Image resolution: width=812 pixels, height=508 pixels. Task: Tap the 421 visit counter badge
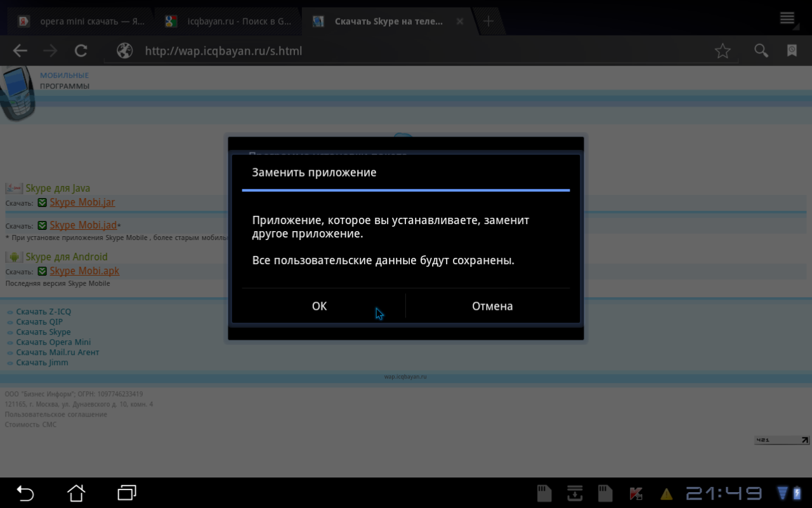pyautogui.click(x=782, y=440)
